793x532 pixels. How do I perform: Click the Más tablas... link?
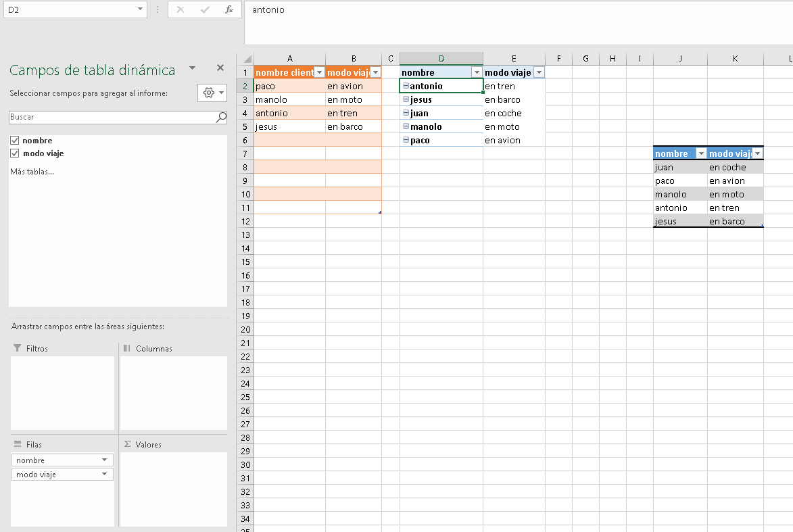click(x=32, y=172)
